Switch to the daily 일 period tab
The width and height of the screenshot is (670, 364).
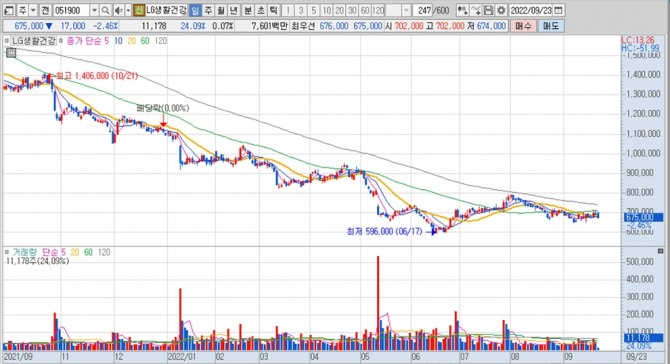point(195,10)
